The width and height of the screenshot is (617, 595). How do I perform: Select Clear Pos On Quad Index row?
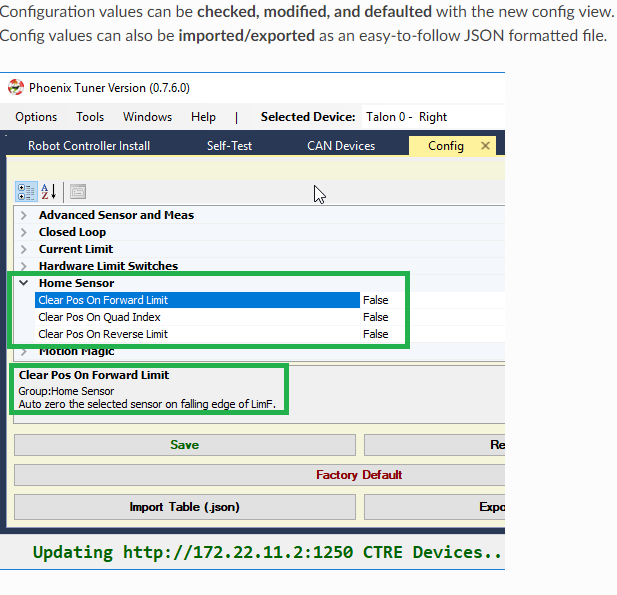[x=197, y=317]
